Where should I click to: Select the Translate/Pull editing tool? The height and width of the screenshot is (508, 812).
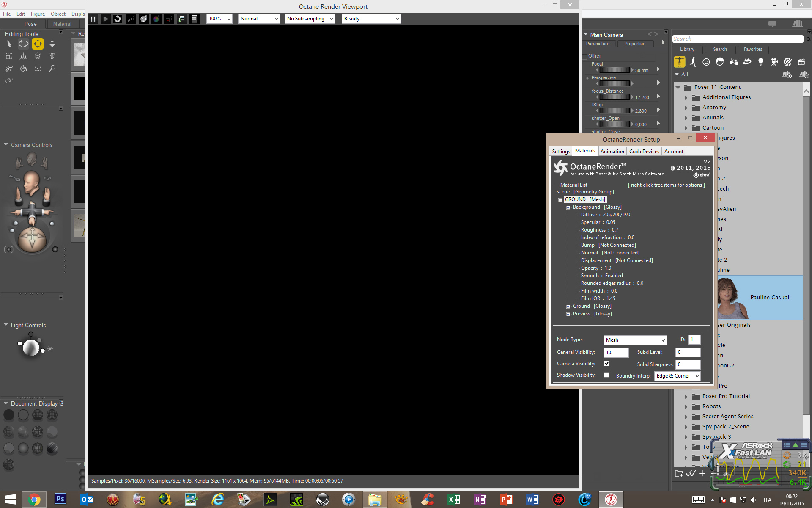[38, 44]
